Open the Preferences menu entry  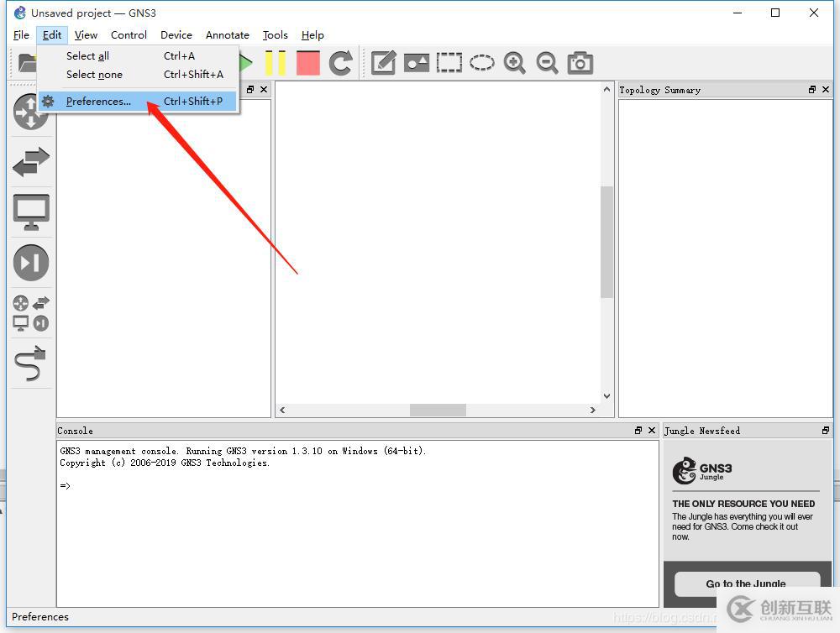coord(137,102)
